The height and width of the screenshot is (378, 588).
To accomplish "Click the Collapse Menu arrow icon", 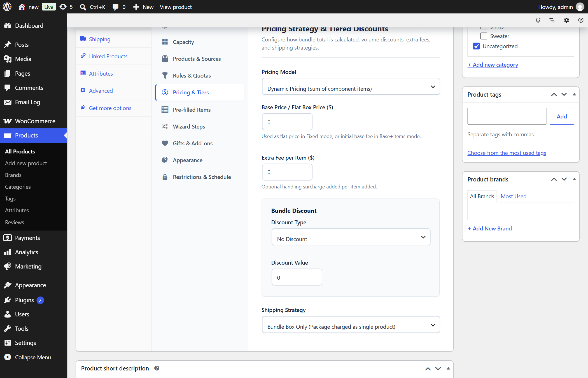I will click(x=8, y=357).
